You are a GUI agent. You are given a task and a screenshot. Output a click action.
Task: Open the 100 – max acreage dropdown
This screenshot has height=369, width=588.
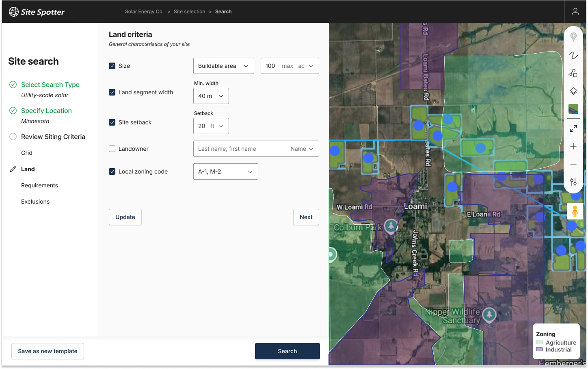[290, 66]
